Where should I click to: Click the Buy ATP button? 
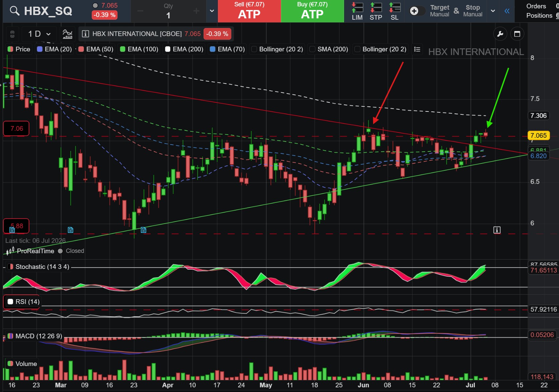coord(312,11)
